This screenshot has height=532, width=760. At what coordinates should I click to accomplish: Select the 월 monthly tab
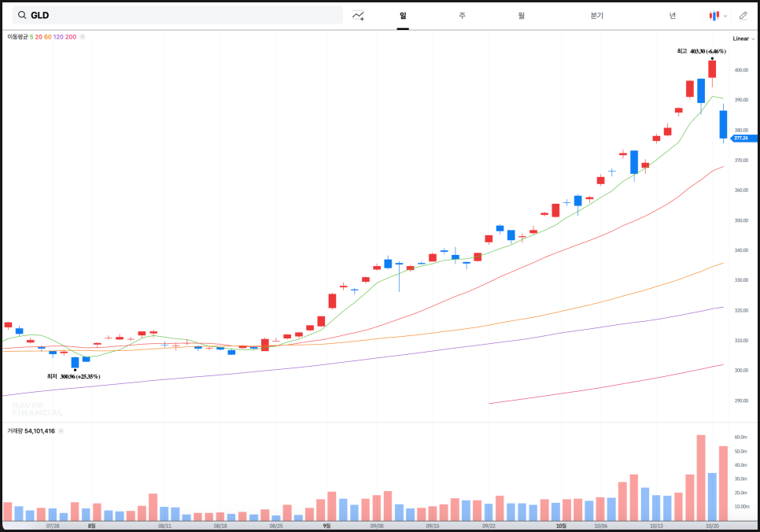point(521,15)
